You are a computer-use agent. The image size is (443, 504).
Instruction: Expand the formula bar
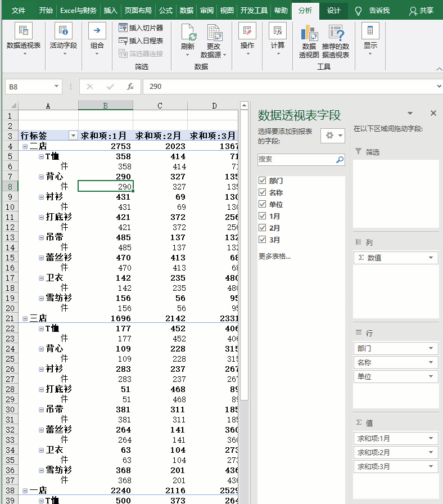point(439,86)
